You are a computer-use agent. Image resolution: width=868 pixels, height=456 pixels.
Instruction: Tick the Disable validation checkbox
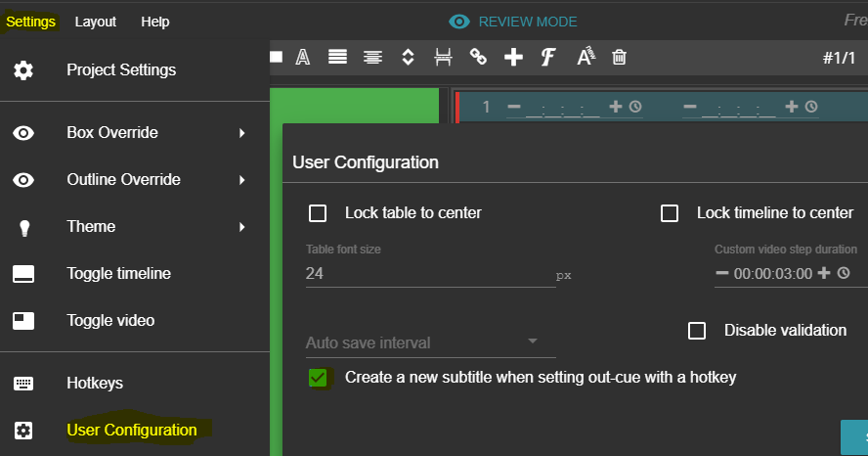[697, 331]
